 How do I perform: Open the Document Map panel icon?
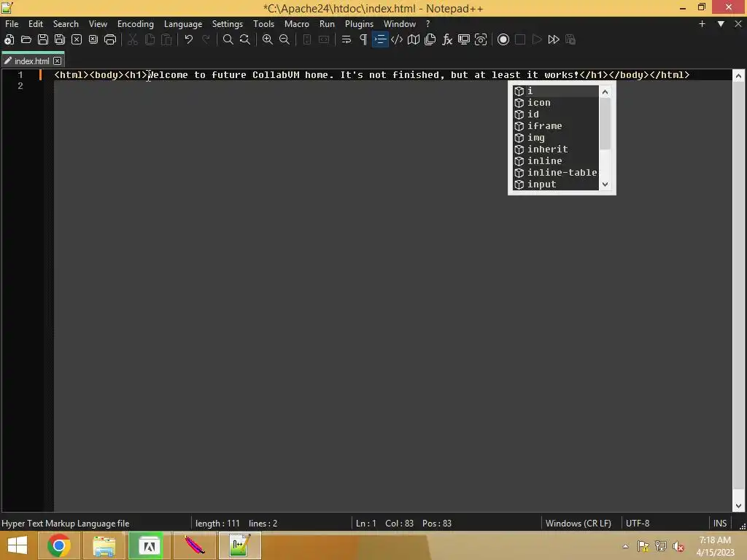click(414, 39)
